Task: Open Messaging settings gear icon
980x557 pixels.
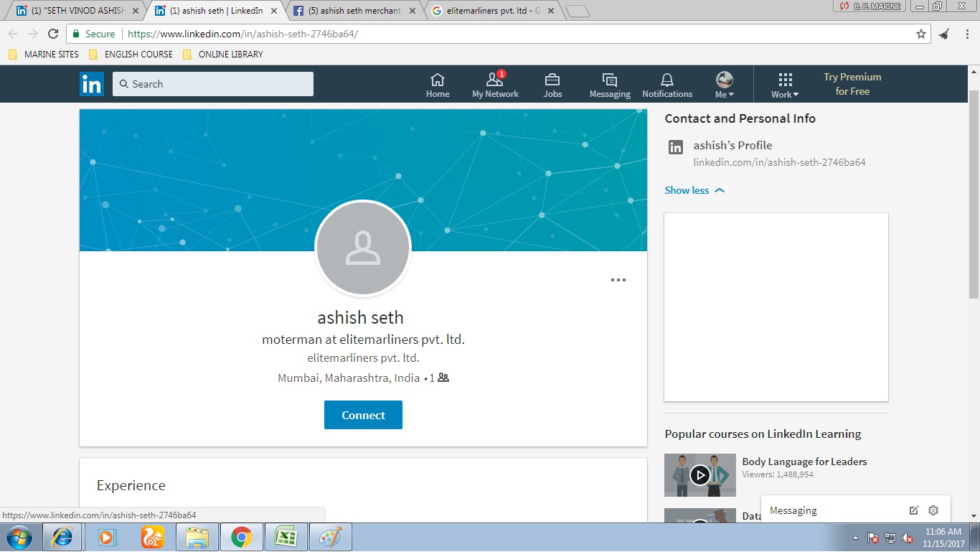Action: point(933,510)
